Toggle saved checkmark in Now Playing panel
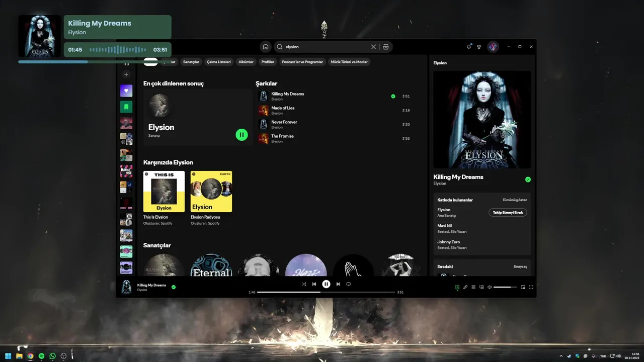Viewport: 644px width, 362px height. pyautogui.click(x=528, y=179)
